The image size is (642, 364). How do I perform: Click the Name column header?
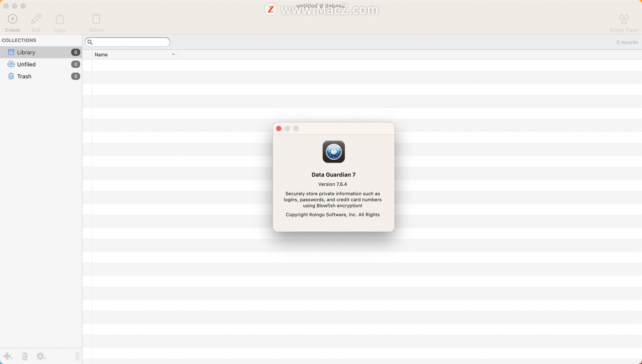point(101,54)
